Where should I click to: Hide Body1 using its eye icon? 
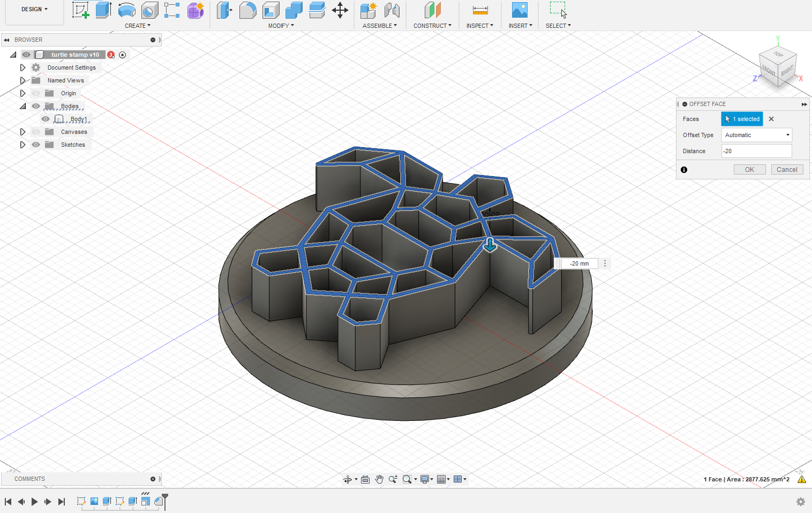(46, 119)
